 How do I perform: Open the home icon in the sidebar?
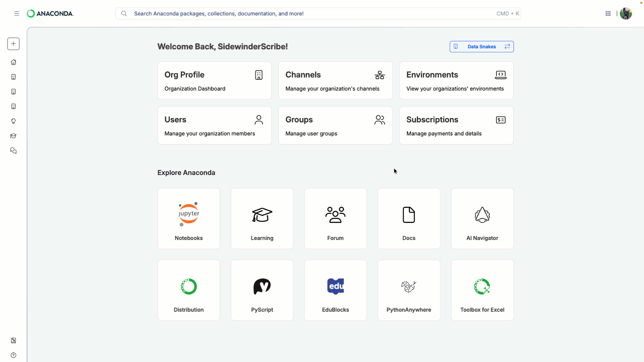[x=13, y=62]
